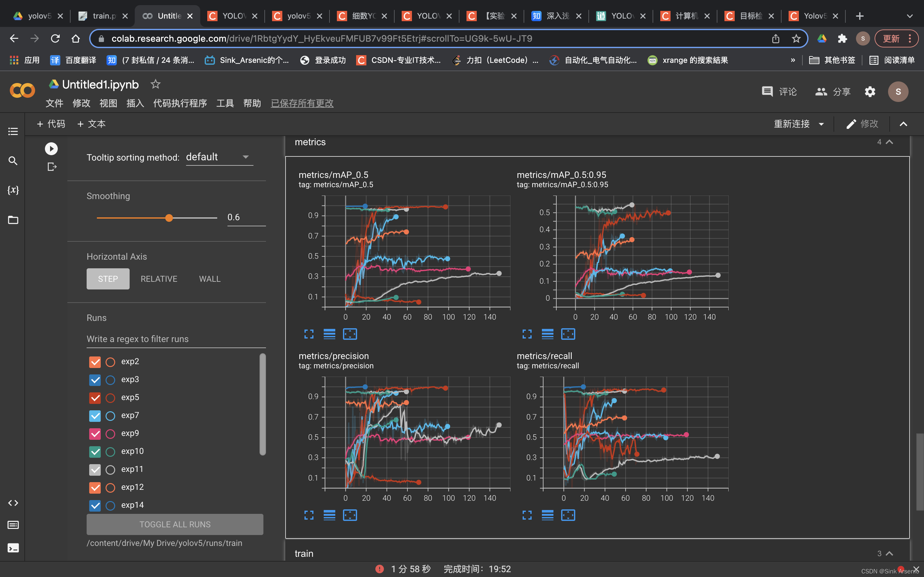The height and width of the screenshot is (577, 924).
Task: Open the Files folder sidebar icon
Action: [13, 220]
